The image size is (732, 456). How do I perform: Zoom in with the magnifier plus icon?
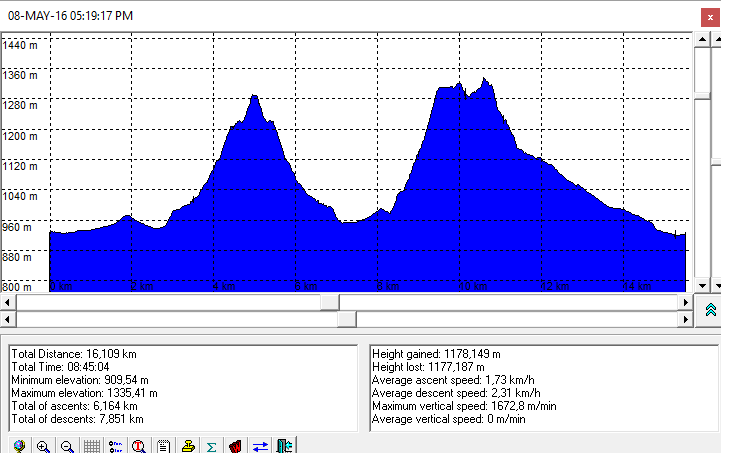click(43, 446)
